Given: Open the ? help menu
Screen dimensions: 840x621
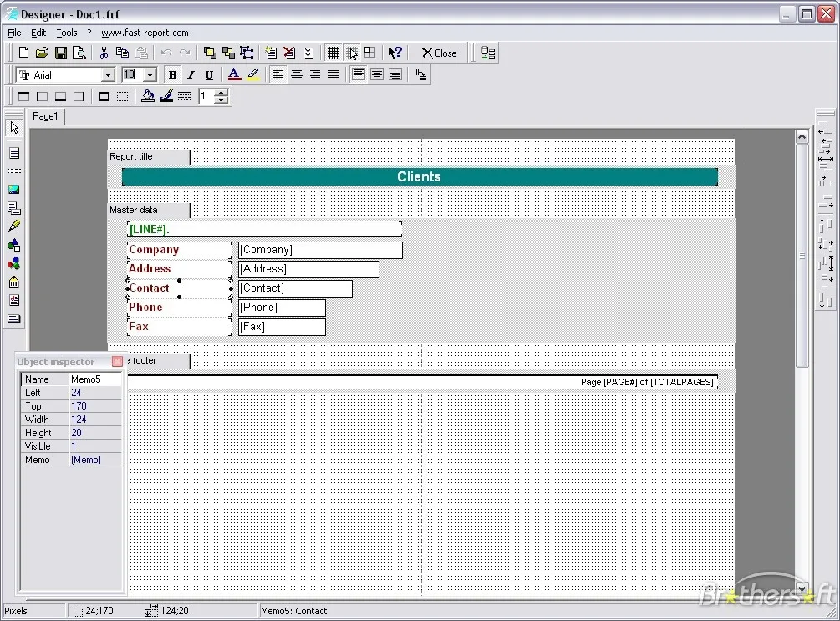Looking at the screenshot, I should 89,33.
